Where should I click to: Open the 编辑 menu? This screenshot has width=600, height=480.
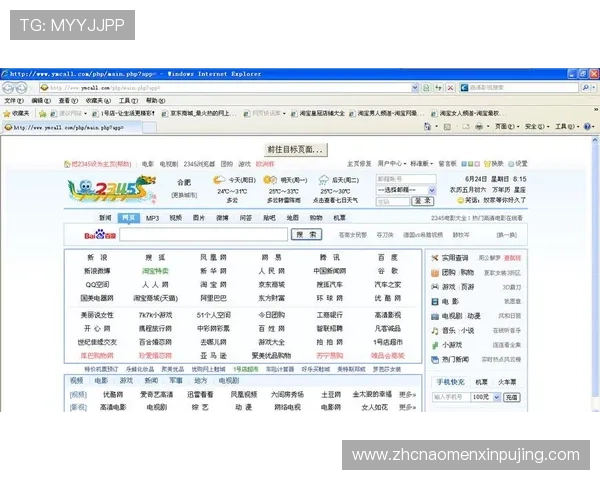(x=41, y=101)
